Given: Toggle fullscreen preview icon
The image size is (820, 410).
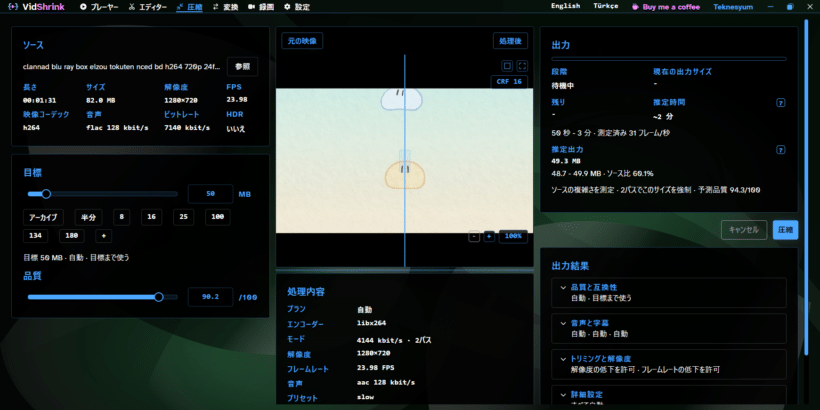Looking at the screenshot, I should [x=522, y=66].
